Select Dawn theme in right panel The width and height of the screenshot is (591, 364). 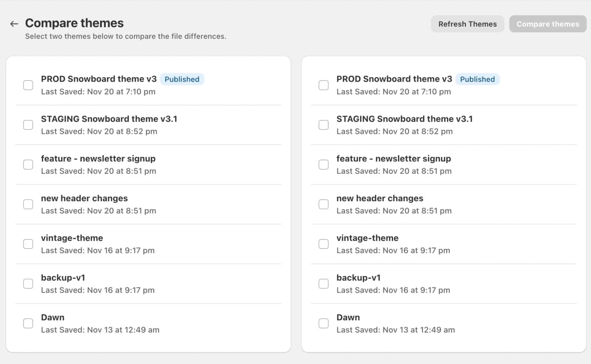pyautogui.click(x=324, y=323)
